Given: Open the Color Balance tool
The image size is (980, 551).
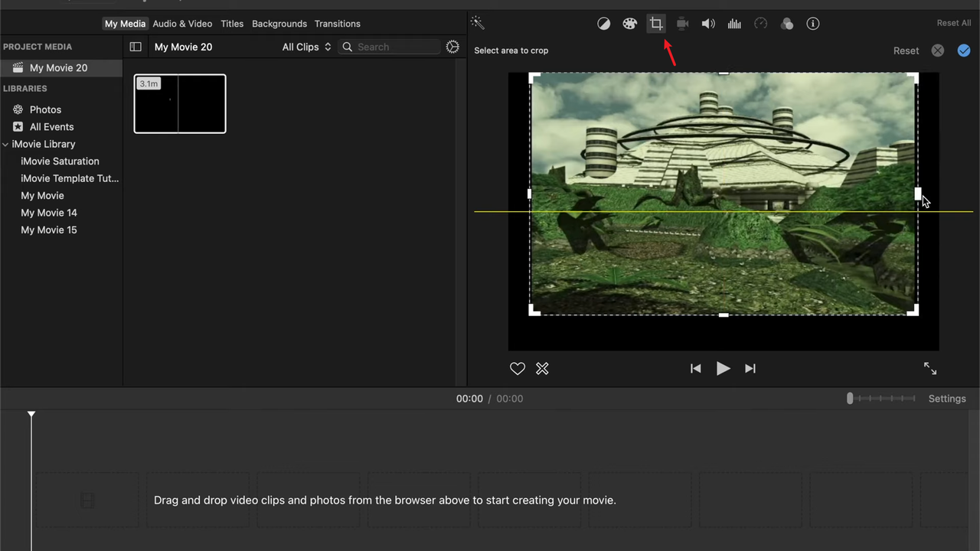Looking at the screenshot, I should [603, 23].
